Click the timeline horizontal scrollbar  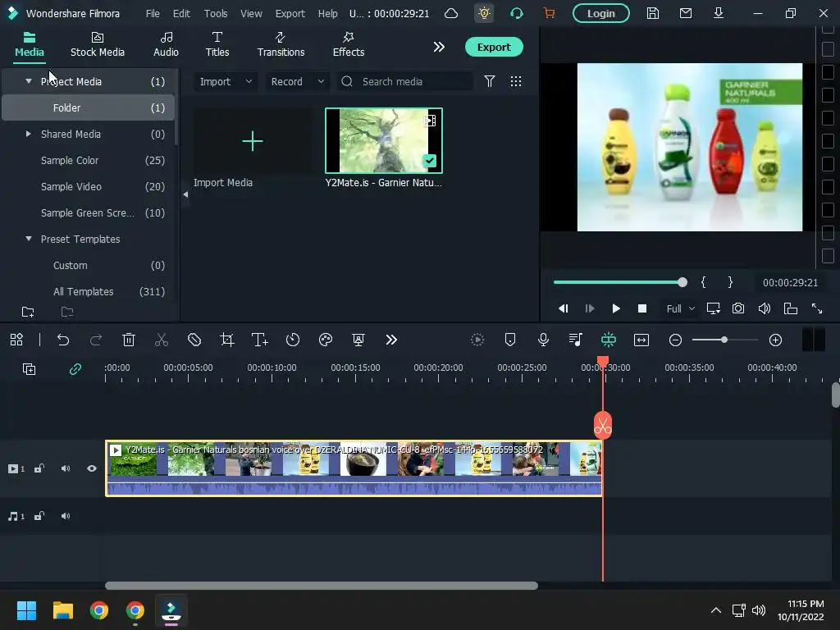pyautogui.click(x=322, y=586)
